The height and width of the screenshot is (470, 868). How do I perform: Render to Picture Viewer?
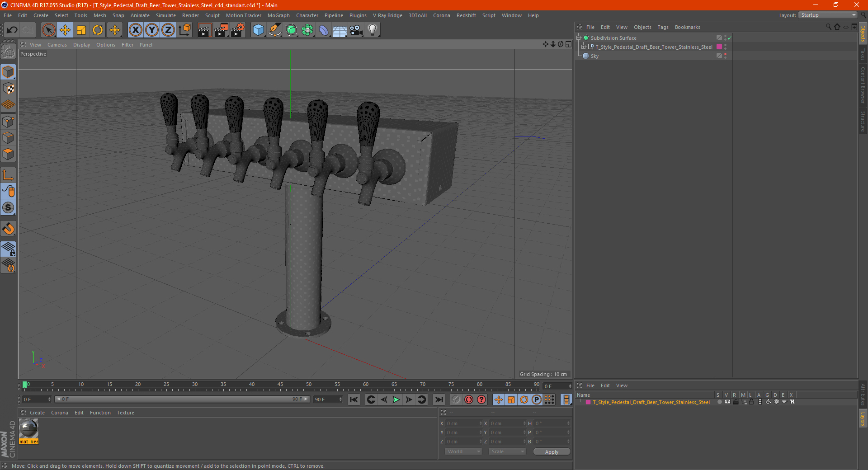click(221, 30)
